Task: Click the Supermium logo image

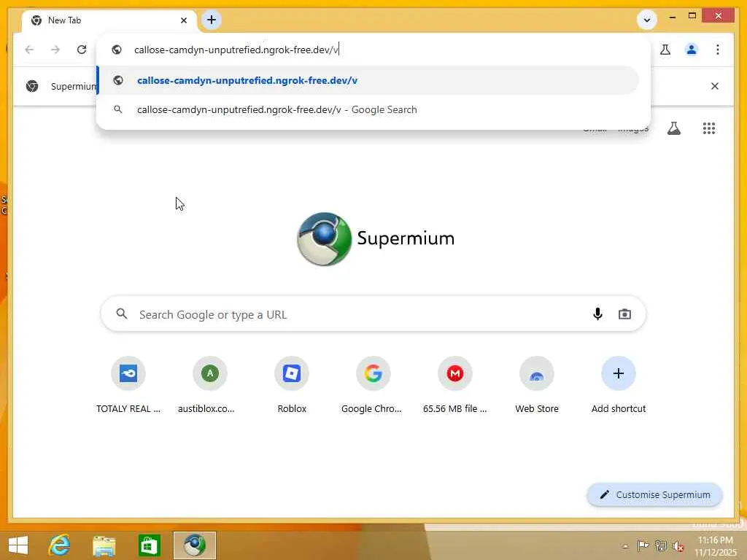Action: (325, 238)
